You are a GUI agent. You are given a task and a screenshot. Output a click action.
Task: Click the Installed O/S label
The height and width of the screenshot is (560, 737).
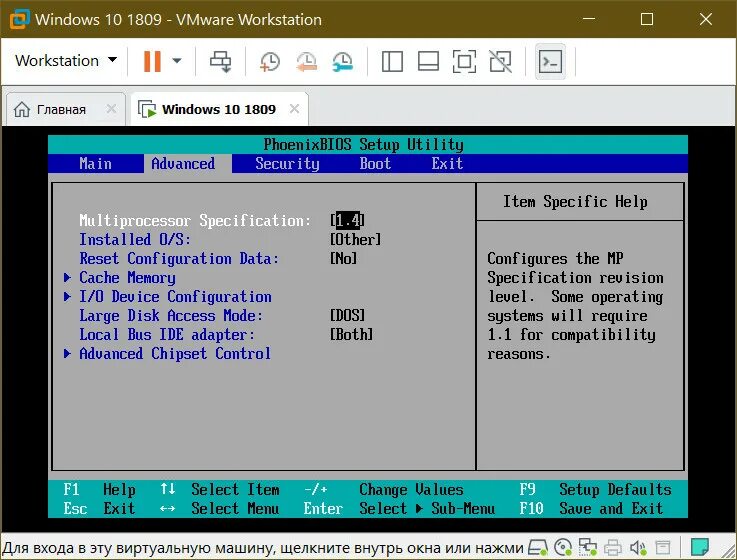[135, 240]
